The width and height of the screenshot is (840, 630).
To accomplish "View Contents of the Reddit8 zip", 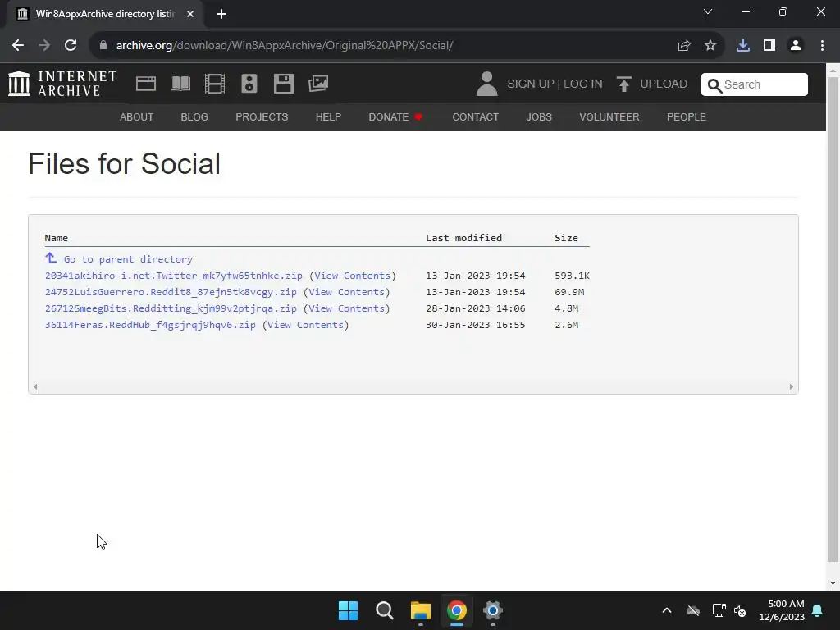I will click(347, 292).
